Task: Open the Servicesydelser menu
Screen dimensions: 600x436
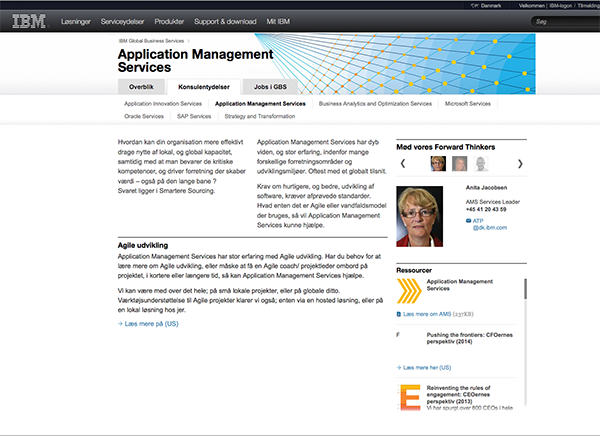Action: (135, 20)
